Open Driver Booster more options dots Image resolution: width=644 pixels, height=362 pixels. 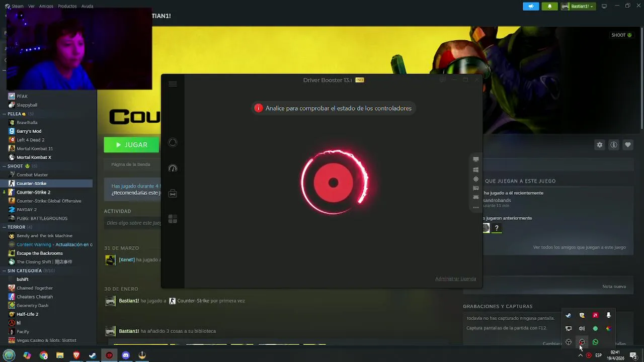coord(476,207)
